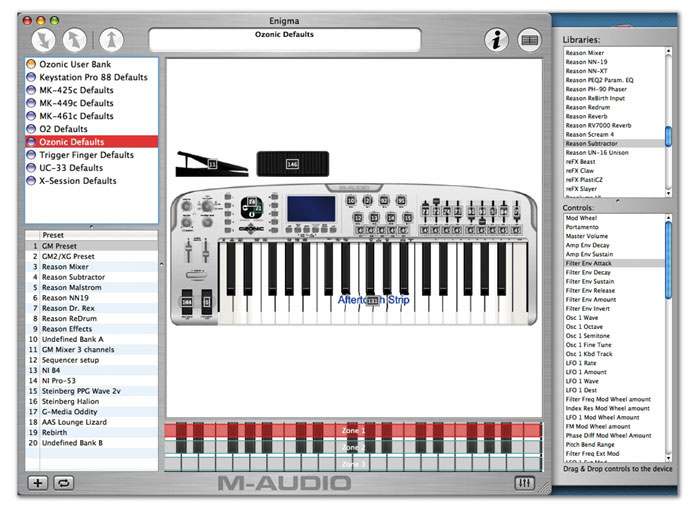The width and height of the screenshot is (700, 514).
Task: Choose Reason NN-XT in Libraries
Action: click(x=614, y=71)
